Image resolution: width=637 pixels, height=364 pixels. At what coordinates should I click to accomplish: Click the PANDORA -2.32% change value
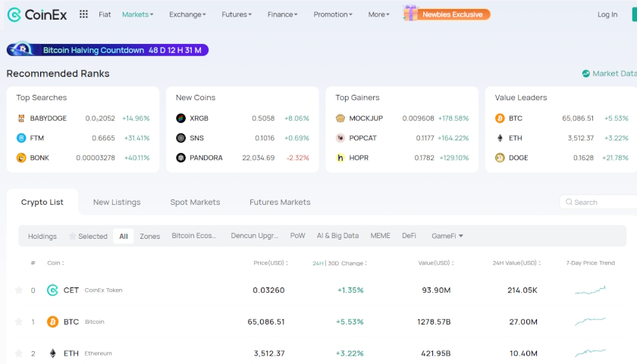[x=298, y=158]
